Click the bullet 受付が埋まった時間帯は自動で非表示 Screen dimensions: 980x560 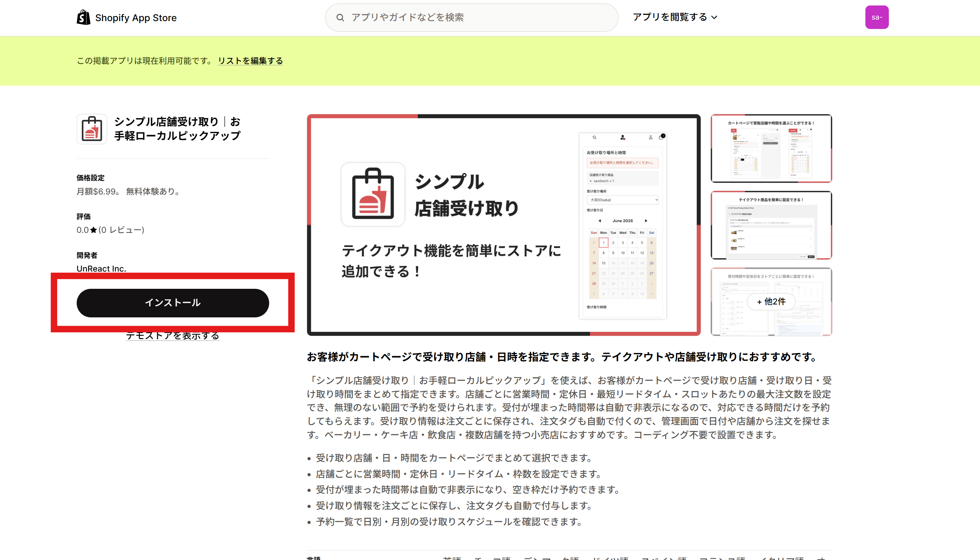pos(468,490)
